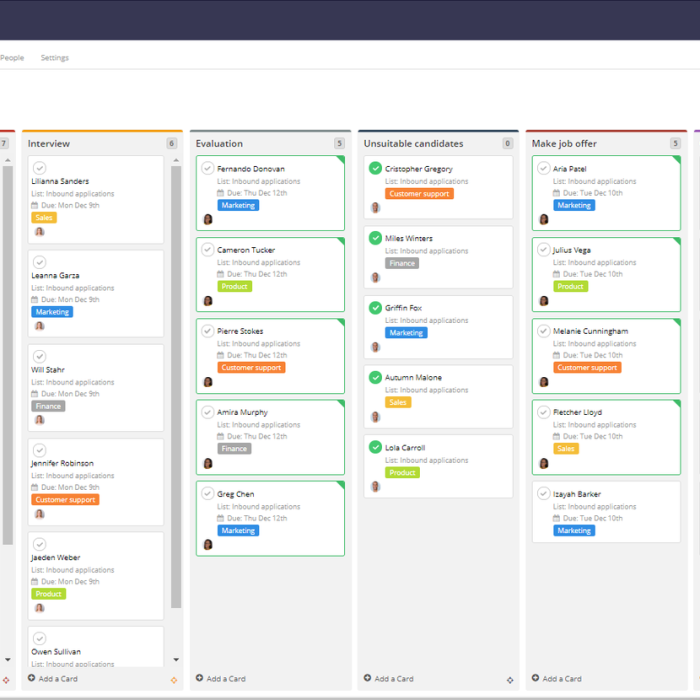Click calendar due date icon on Cameron Tucker card
Image resolution: width=700 pixels, height=700 pixels.
[220, 274]
